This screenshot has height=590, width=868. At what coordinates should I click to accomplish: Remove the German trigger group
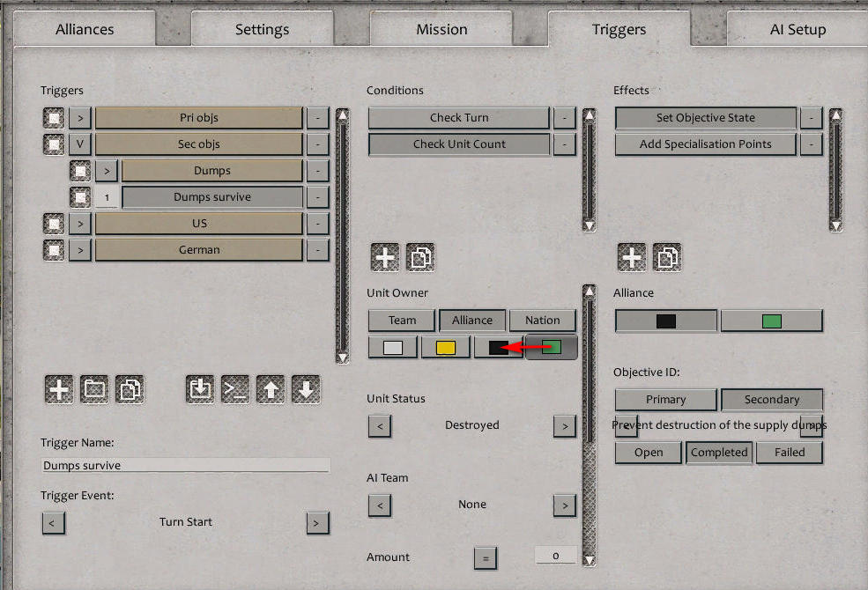click(x=318, y=250)
